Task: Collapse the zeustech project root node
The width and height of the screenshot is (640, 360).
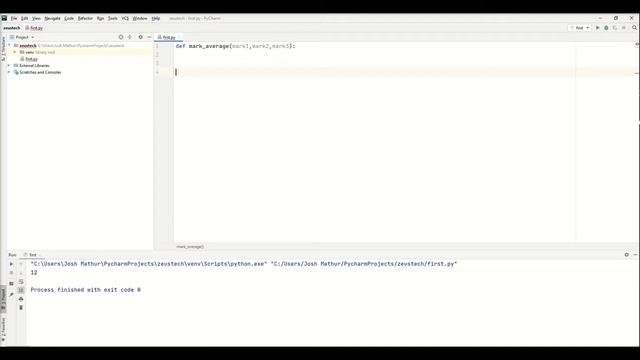Action: [x=9, y=45]
